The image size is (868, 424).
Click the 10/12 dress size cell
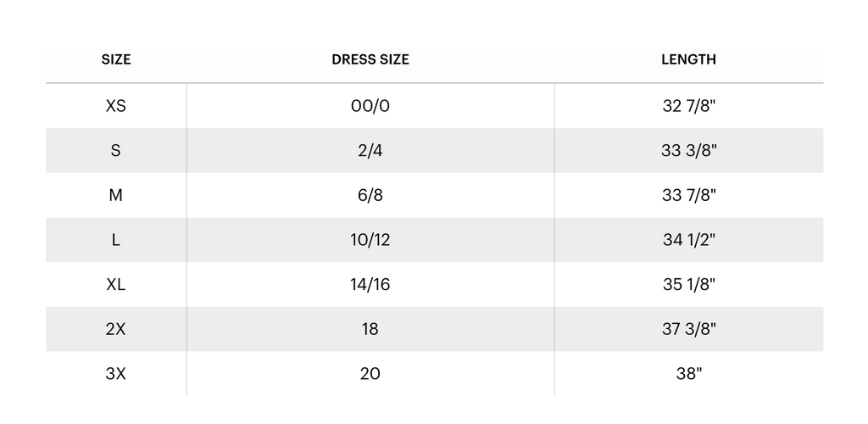pyautogui.click(x=370, y=240)
